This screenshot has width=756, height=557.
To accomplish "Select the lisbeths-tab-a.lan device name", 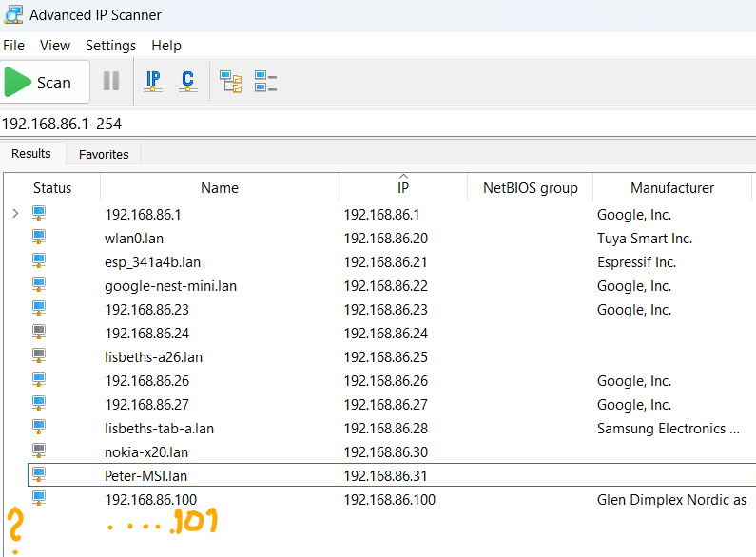I will (x=159, y=429).
